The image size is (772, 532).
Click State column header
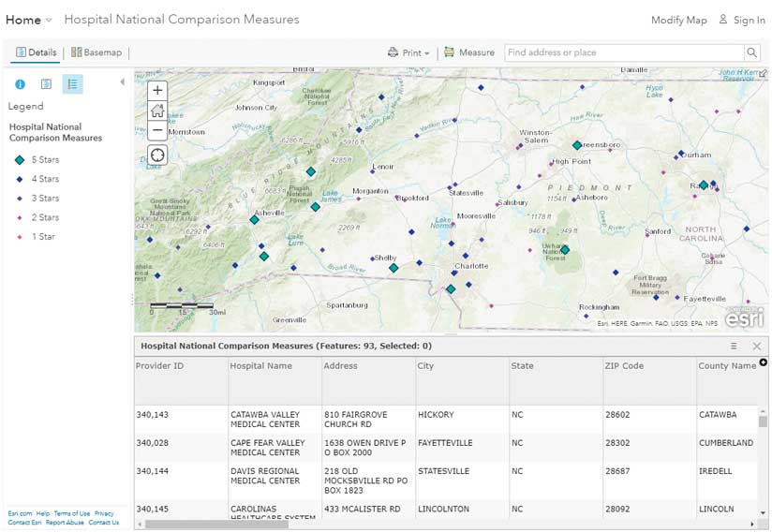click(x=556, y=381)
